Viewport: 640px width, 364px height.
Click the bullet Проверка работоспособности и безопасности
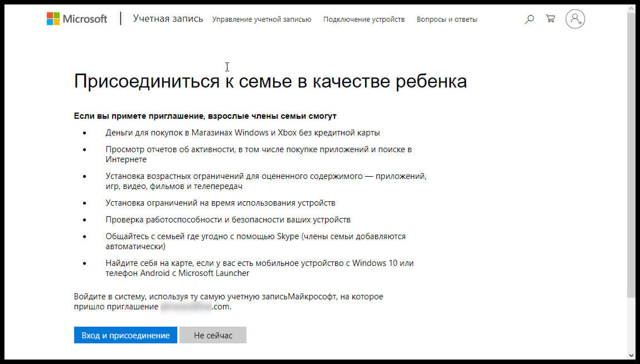coord(228,220)
